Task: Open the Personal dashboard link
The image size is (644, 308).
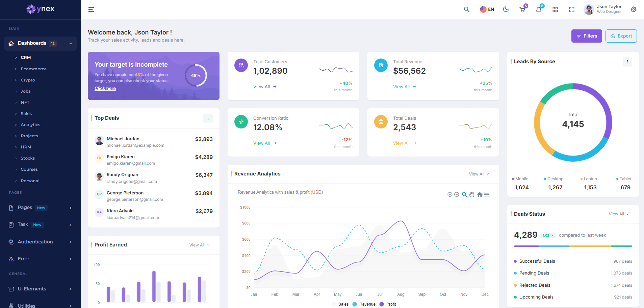Action: coord(30,181)
